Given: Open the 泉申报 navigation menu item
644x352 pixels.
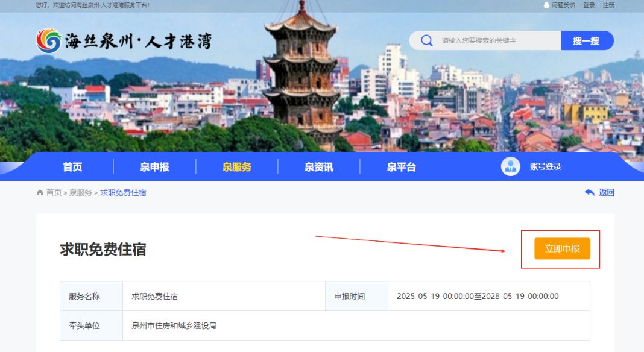Looking at the screenshot, I should [x=154, y=167].
